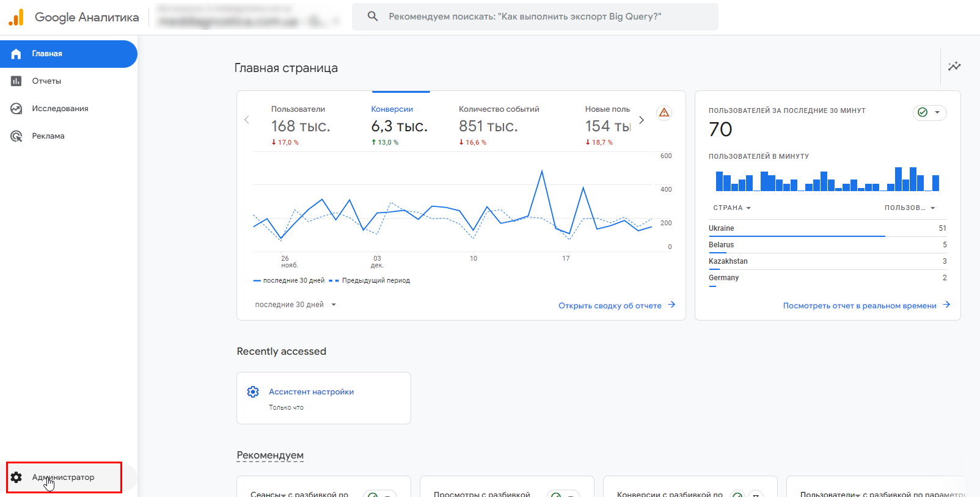Open the Открыть сводку об отчете link
The image size is (980, 497).
point(610,306)
